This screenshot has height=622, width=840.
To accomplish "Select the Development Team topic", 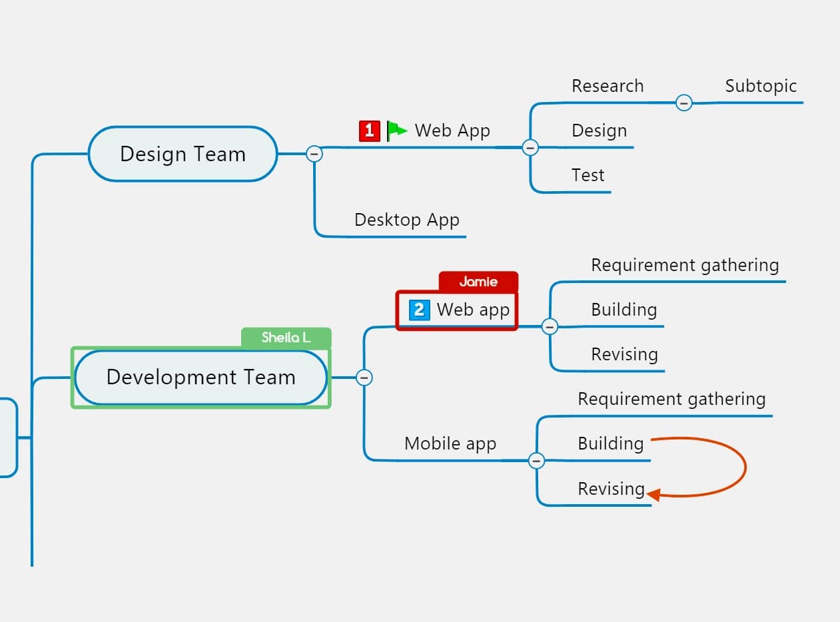I will point(201,378).
